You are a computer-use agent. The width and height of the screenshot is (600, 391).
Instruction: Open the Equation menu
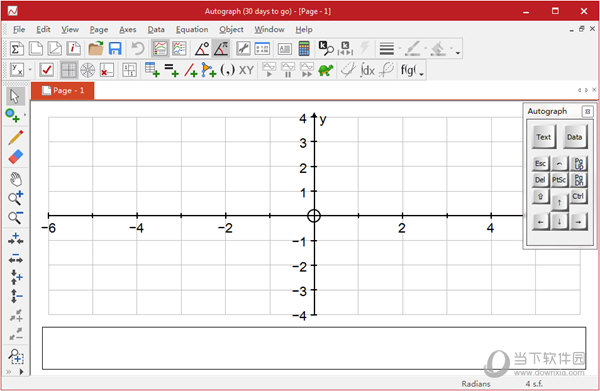192,29
